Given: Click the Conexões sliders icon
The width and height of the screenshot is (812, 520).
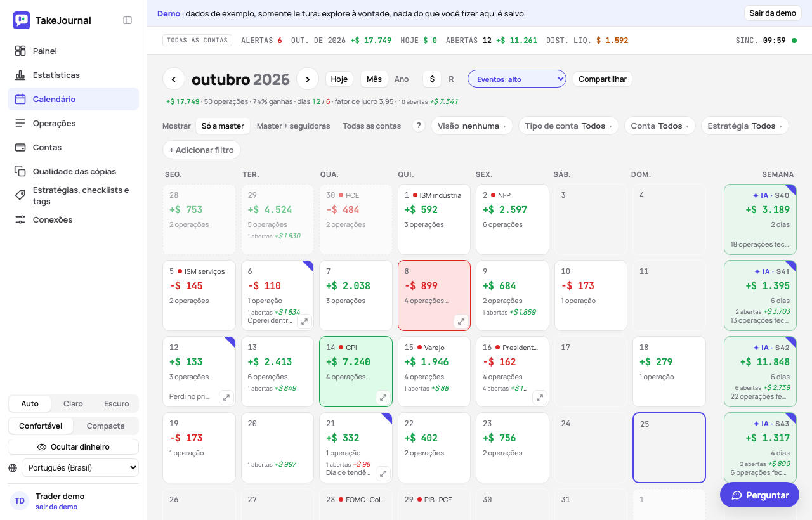Looking at the screenshot, I should pyautogui.click(x=20, y=219).
